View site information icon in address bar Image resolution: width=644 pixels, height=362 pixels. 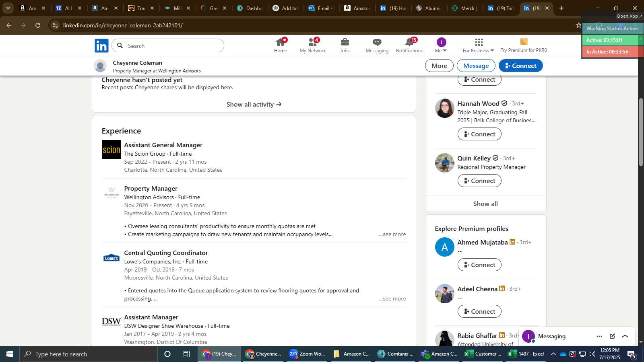point(55,25)
